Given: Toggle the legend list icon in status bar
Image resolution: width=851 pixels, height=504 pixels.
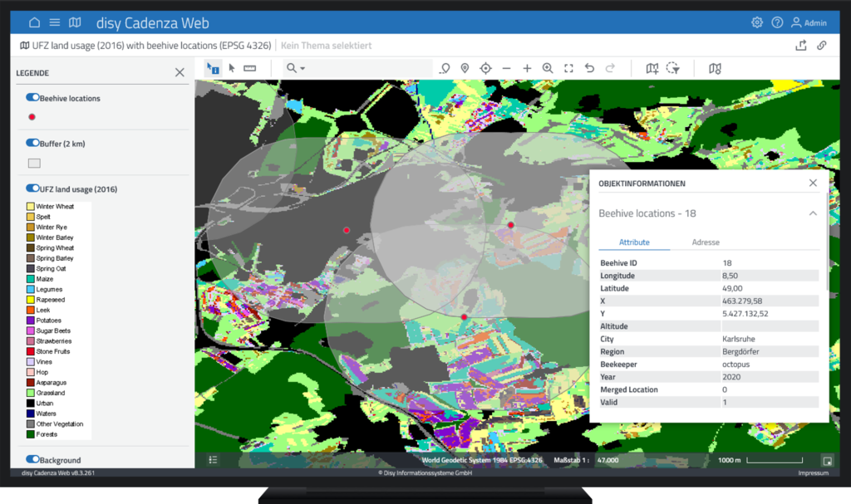Looking at the screenshot, I should coord(214,460).
